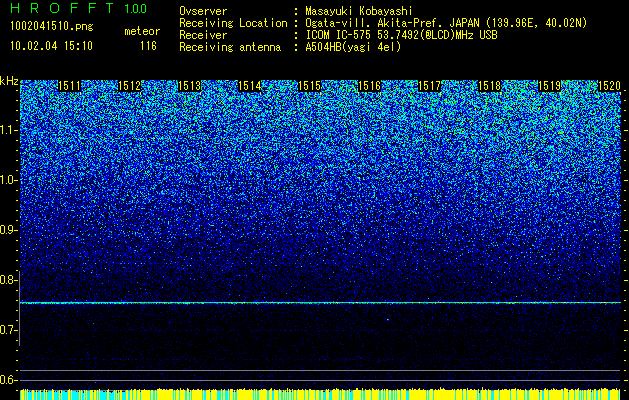Click the 1519 time marker
Viewport: 629px width, 400px height.
pos(549,86)
